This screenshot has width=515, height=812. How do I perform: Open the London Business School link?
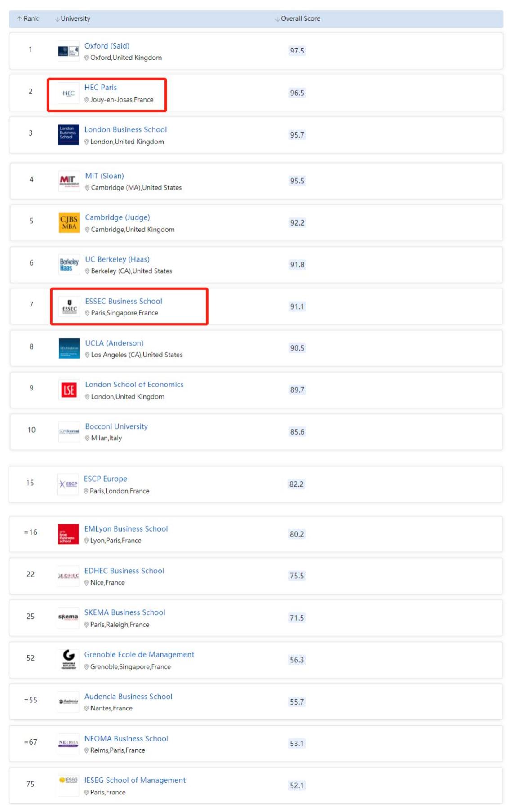pyautogui.click(x=126, y=129)
